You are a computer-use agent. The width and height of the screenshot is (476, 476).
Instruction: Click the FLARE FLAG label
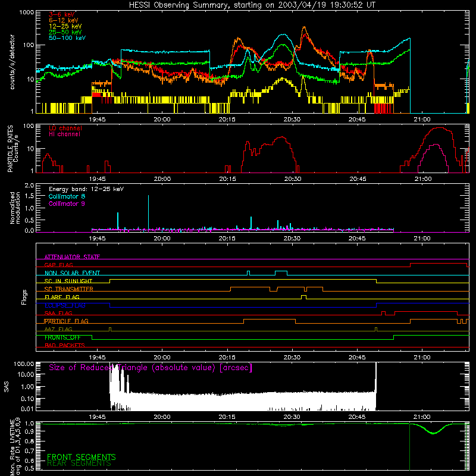62,297
